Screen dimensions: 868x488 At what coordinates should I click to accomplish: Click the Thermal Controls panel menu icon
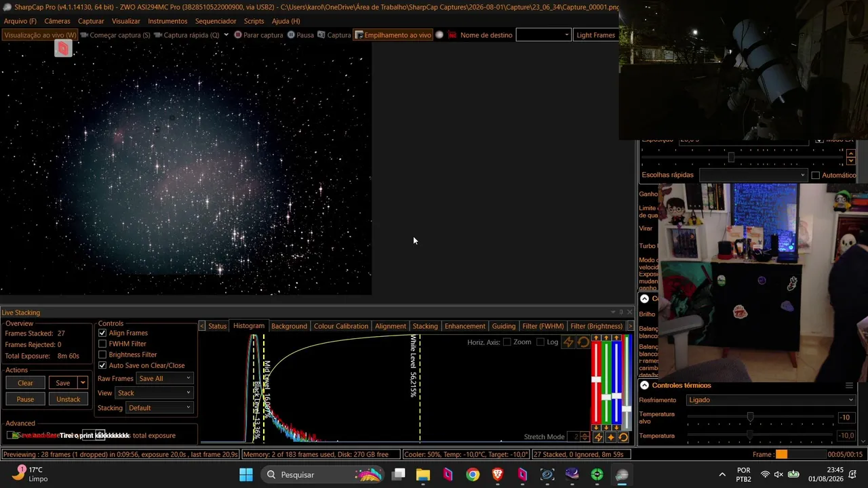point(848,385)
